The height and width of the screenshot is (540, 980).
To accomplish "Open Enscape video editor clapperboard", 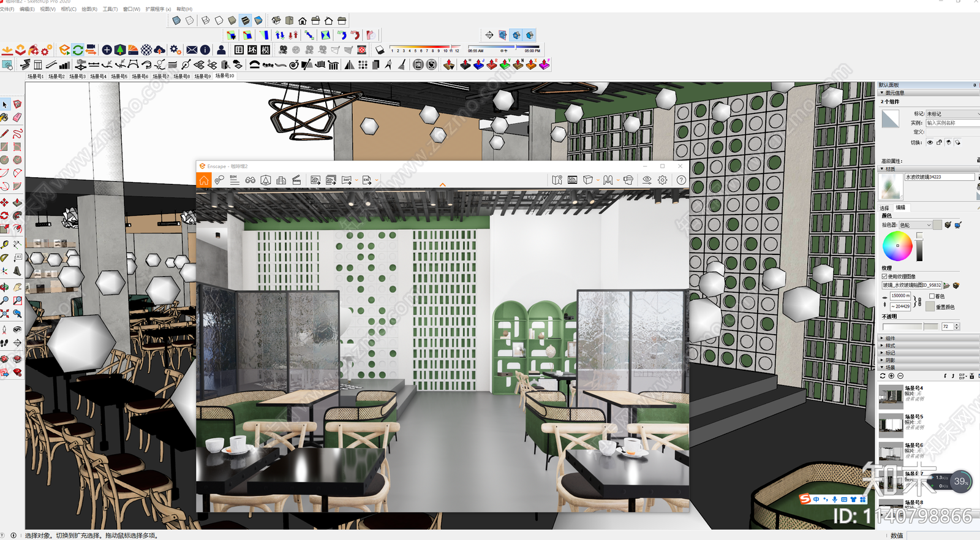I will click(x=296, y=180).
